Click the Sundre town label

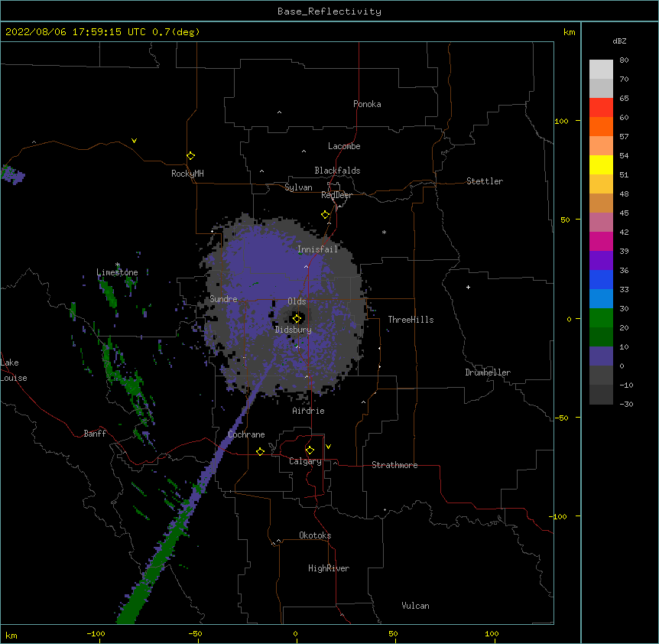(223, 299)
